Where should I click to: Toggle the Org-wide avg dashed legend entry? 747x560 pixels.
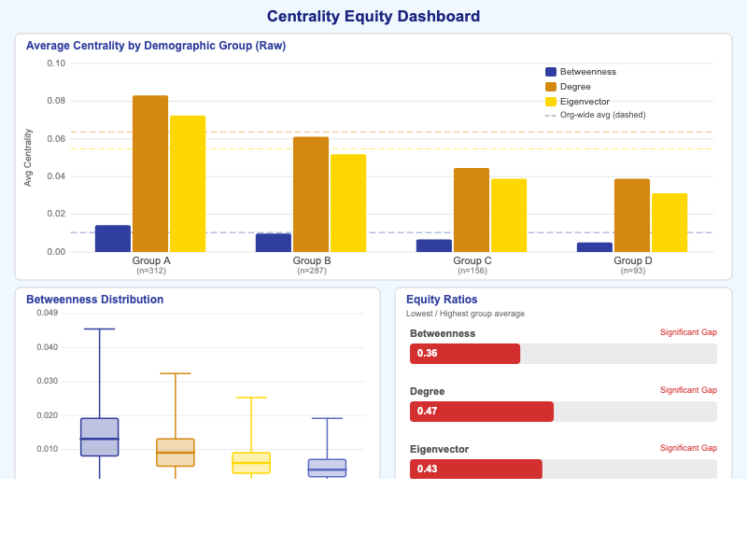[550, 116]
